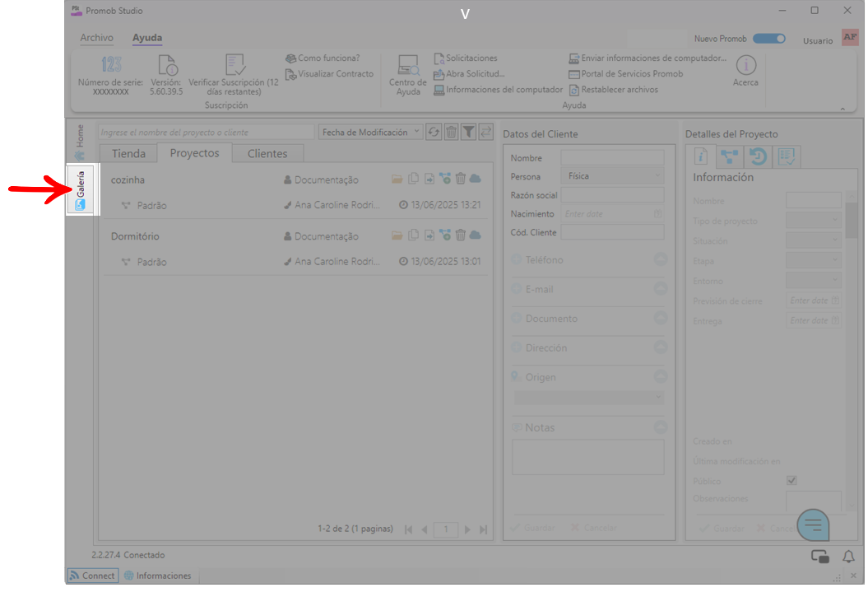Open the Home side tab
868x592 pixels.
point(81,142)
